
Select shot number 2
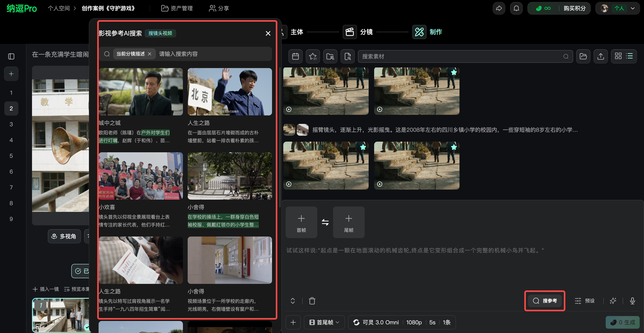pyautogui.click(x=11, y=108)
